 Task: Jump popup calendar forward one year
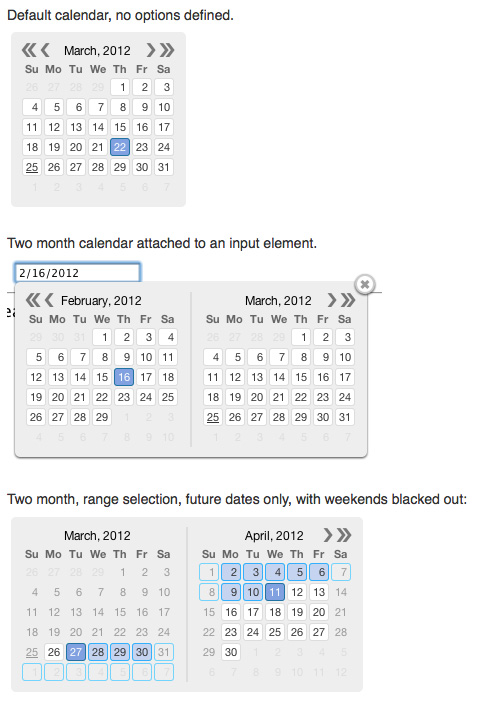coord(348,300)
